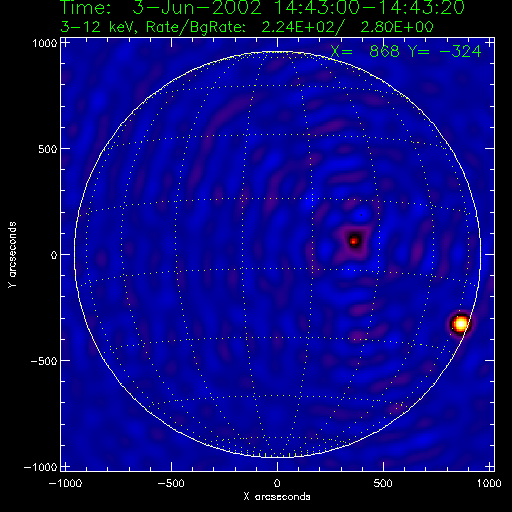This screenshot has height=512, width=512.
Task: Click the -500 tick label on the Y axis
Action: [x=44, y=361]
